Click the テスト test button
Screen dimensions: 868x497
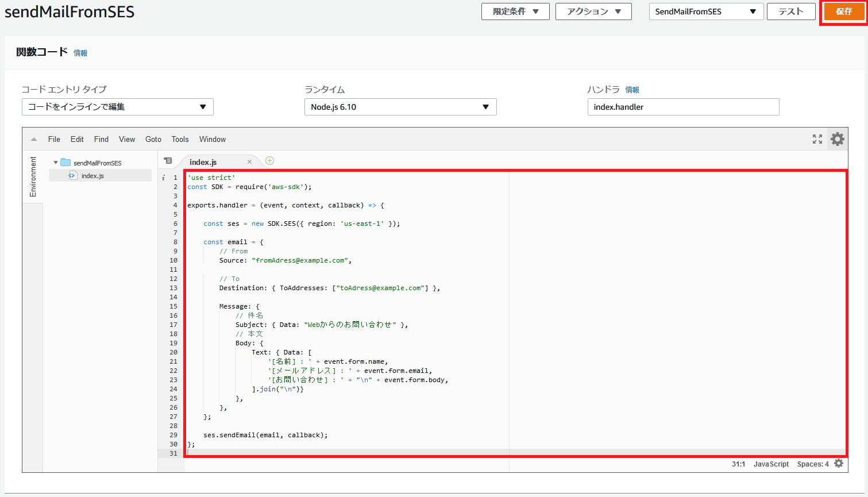pyautogui.click(x=791, y=11)
